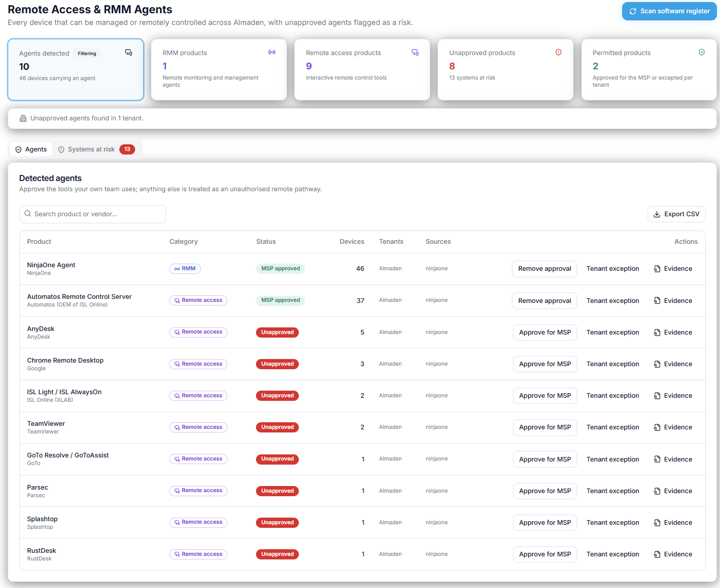
Task: Click the Evidence icon for Automatos Remote Control Server
Action: (x=657, y=301)
